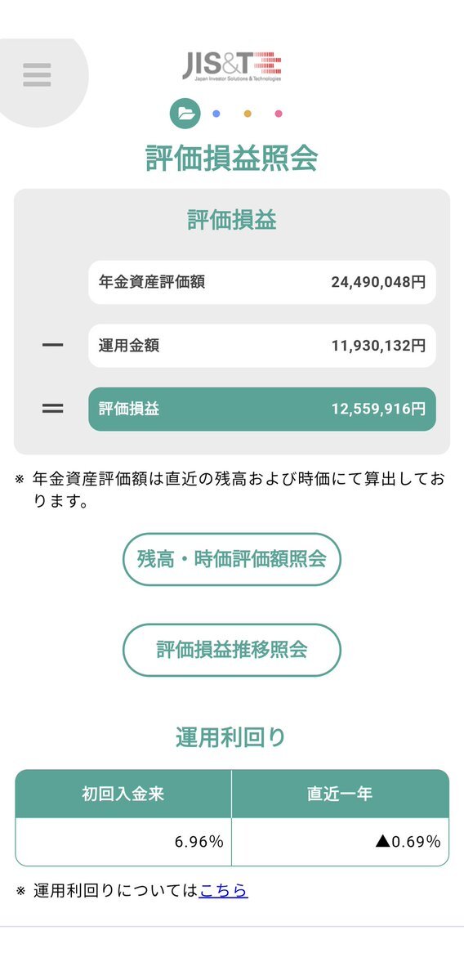464x980 pixels.
Task: Click the JIS&T logo
Action: (x=232, y=66)
